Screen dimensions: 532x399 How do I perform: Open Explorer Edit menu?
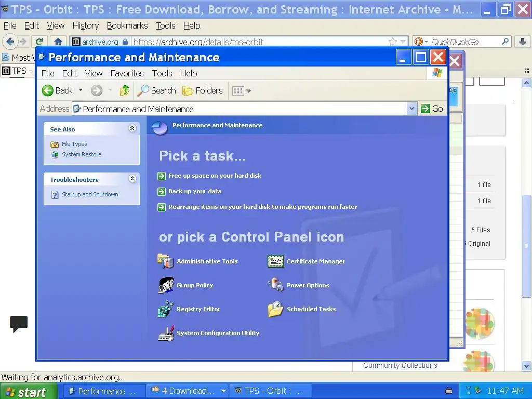(69, 73)
